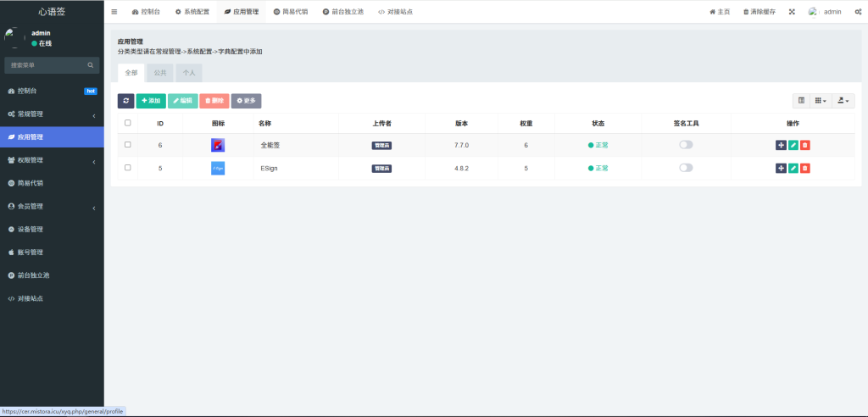
Task: Toggle the 签名工具 switch for ESign
Action: click(686, 168)
